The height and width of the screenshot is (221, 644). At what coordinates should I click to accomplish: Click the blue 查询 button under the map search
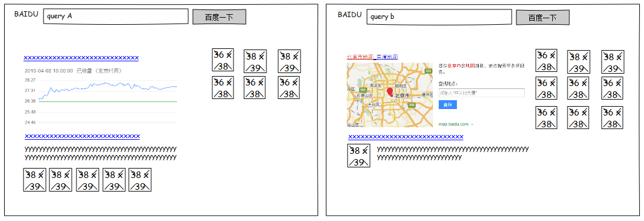(448, 105)
